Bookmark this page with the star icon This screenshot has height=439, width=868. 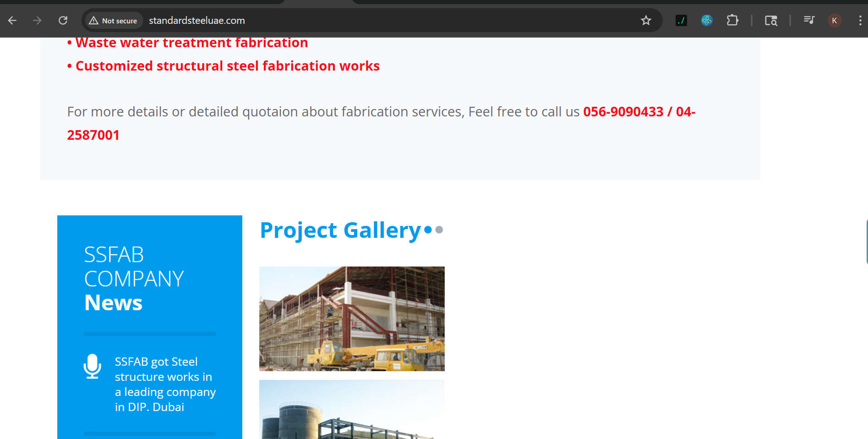[646, 20]
